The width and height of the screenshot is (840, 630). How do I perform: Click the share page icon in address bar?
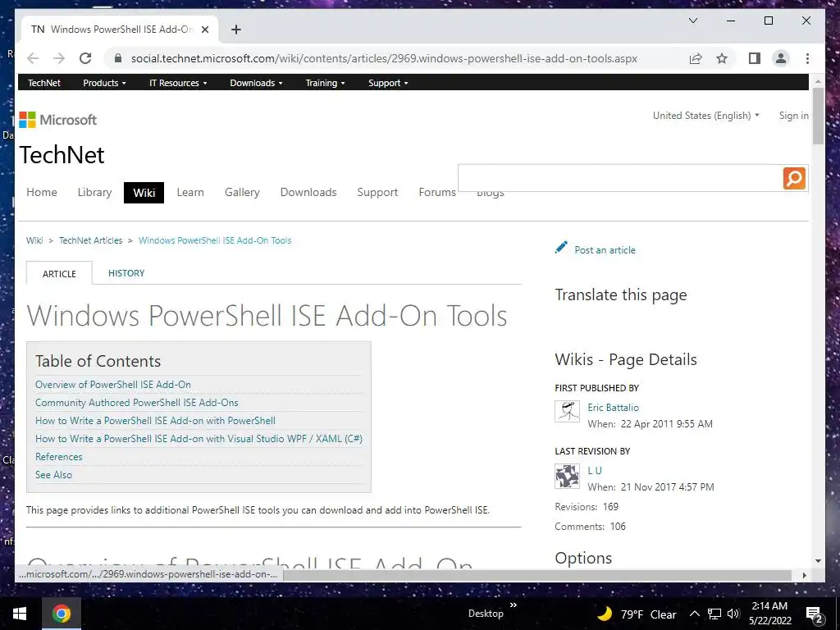pyautogui.click(x=696, y=58)
